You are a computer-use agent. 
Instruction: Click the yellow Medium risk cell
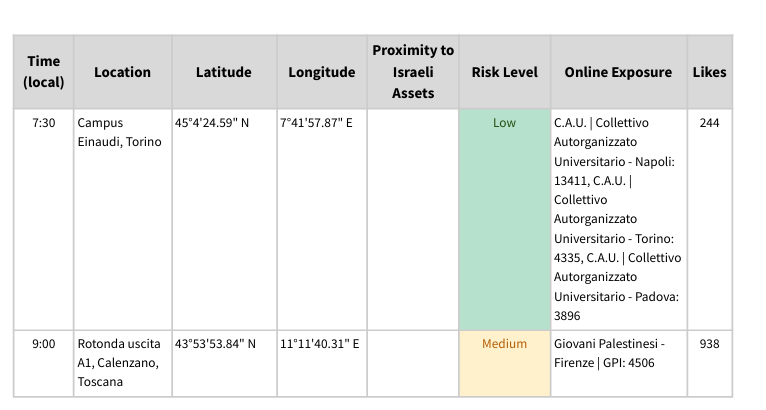click(x=504, y=362)
